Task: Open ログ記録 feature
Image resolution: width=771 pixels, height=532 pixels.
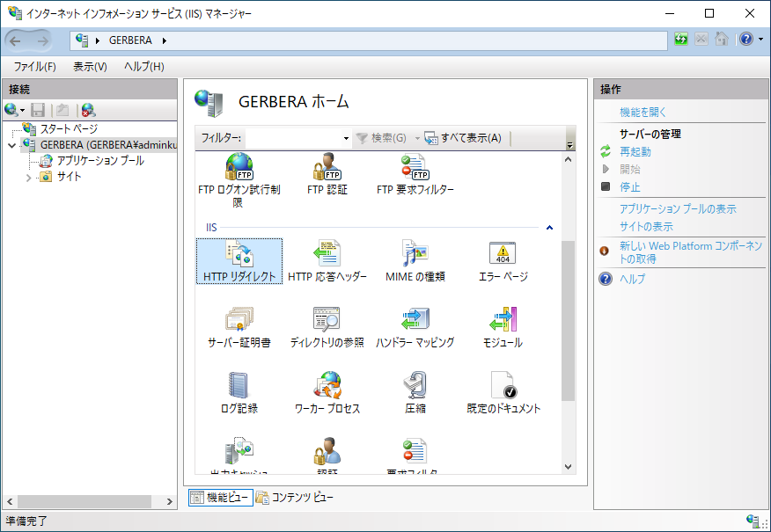Action: (239, 392)
